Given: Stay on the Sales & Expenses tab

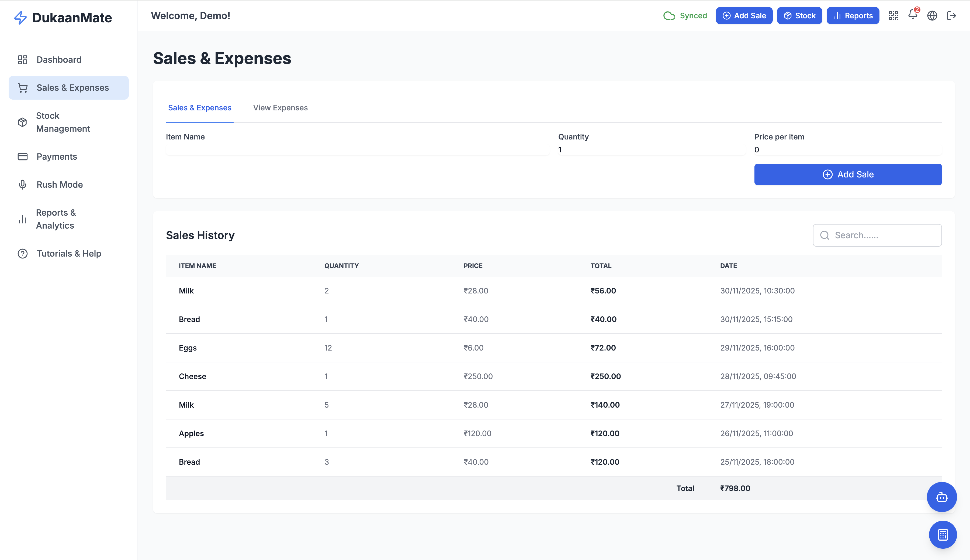Looking at the screenshot, I should [199, 108].
